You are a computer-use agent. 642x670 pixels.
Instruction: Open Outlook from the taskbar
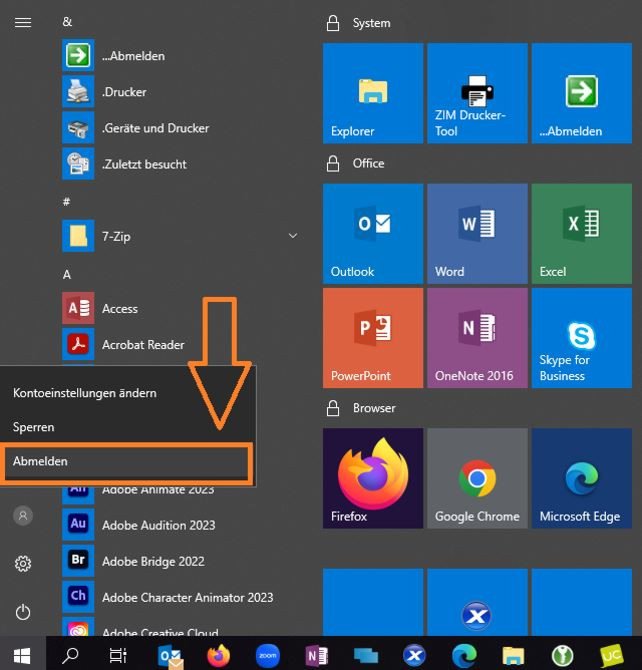(171, 656)
